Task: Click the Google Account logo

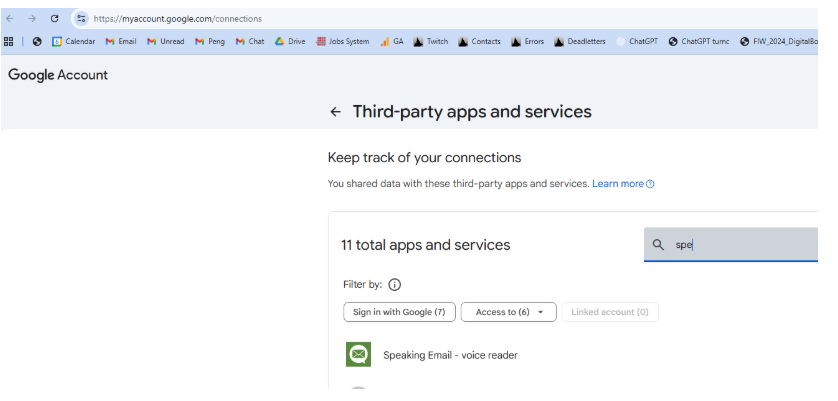Action: 58,75
